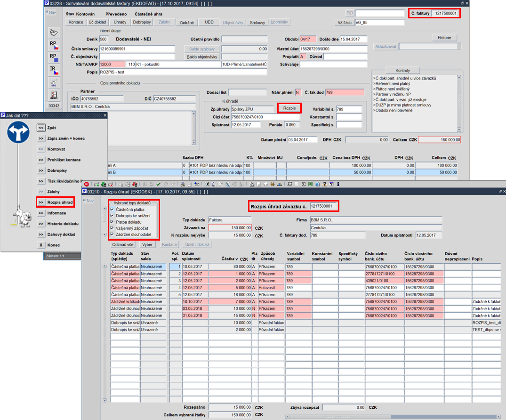
Task: Click the Rozpis button
Action: click(x=289, y=108)
